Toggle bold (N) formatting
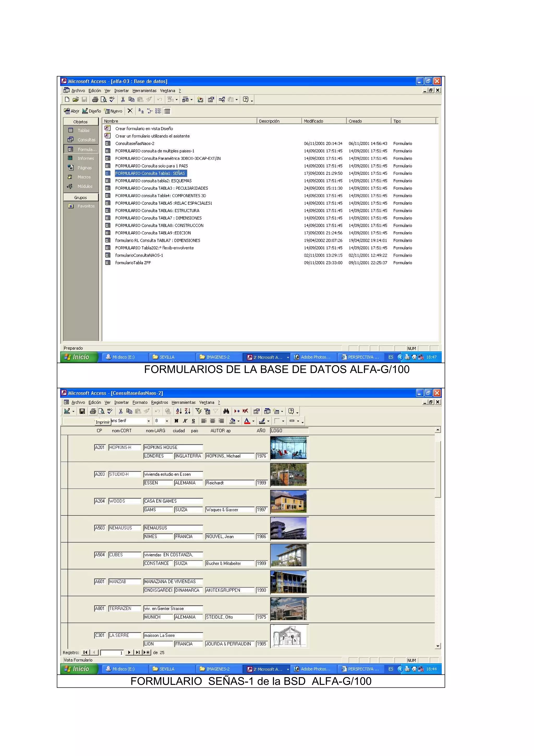 pos(176,421)
